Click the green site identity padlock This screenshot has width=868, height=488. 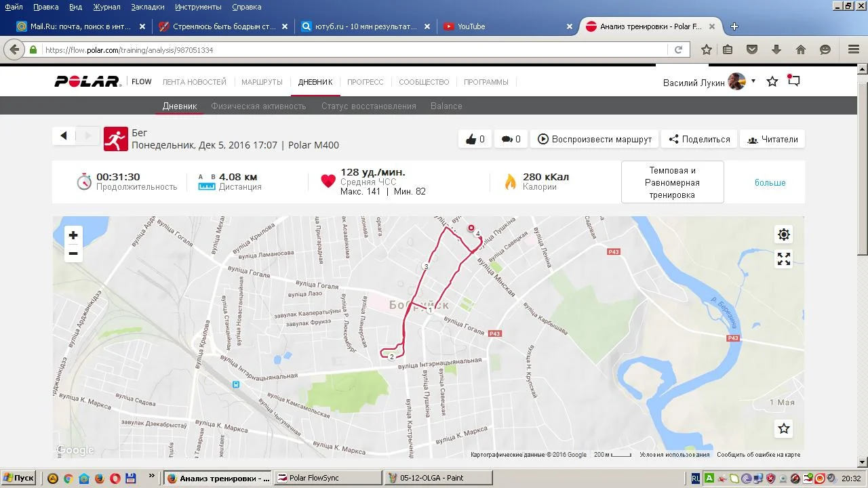33,49
